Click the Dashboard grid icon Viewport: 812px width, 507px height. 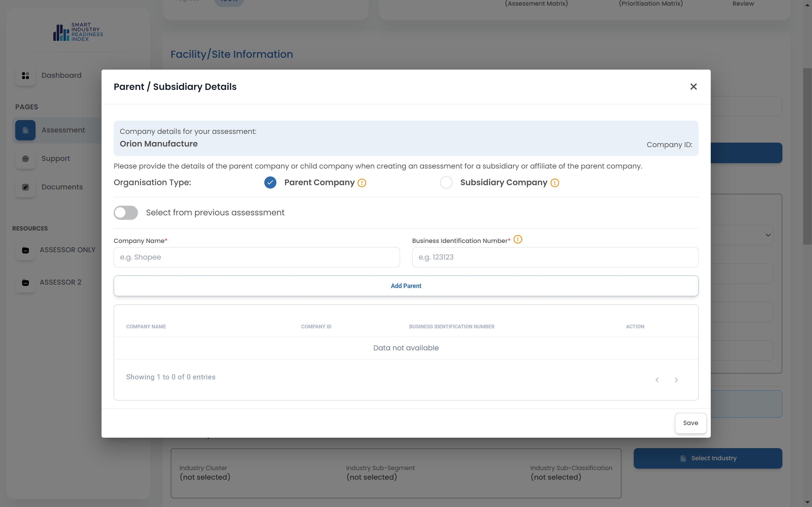(x=25, y=76)
